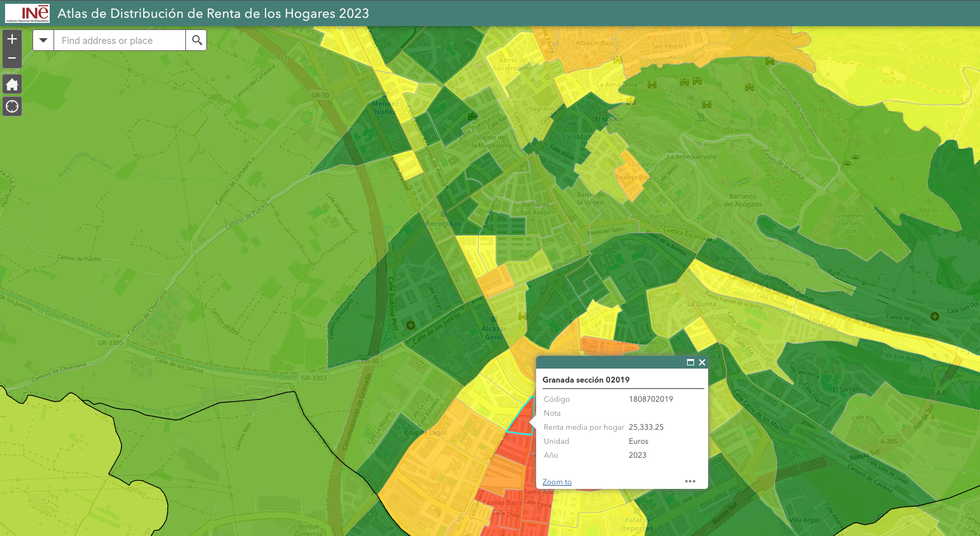The height and width of the screenshot is (536, 980).
Task: Open popup actions via the ellipsis icon
Action: [x=690, y=481]
